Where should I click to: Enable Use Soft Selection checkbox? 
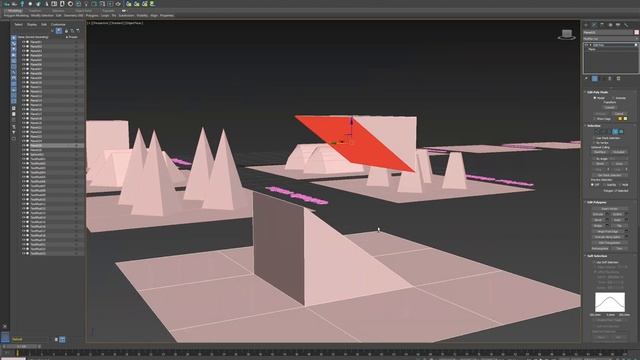pyautogui.click(x=594, y=262)
